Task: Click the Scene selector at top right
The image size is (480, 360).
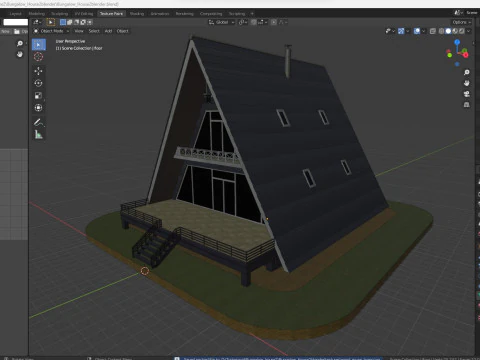Action: 467,13
